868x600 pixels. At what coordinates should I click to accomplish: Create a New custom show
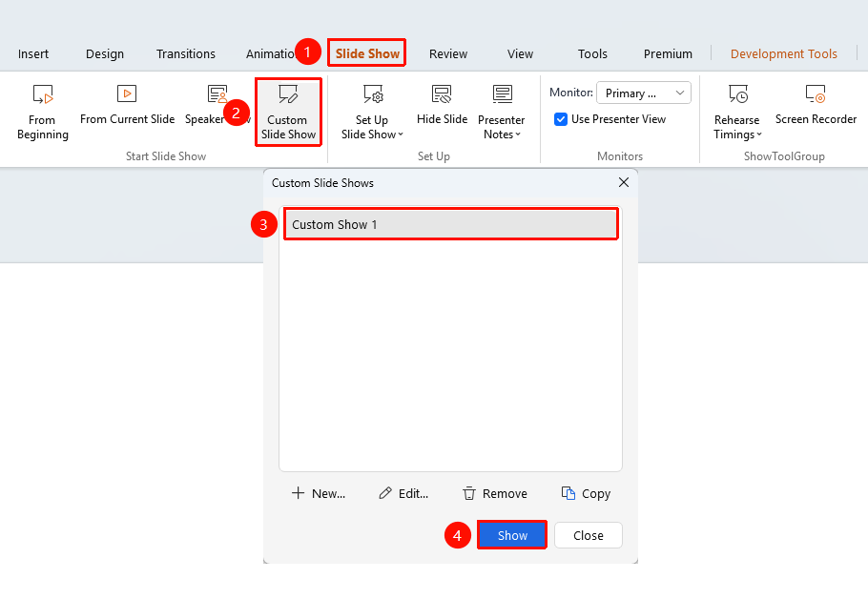(319, 493)
